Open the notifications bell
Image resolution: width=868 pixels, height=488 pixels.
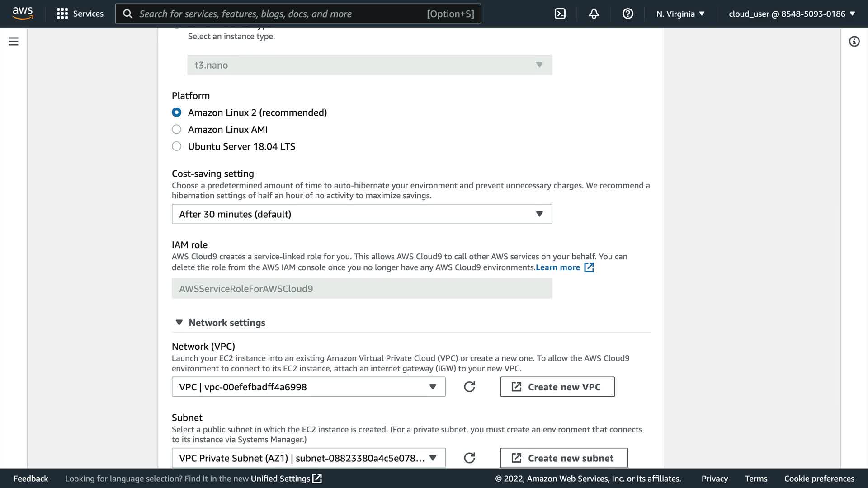pos(594,14)
